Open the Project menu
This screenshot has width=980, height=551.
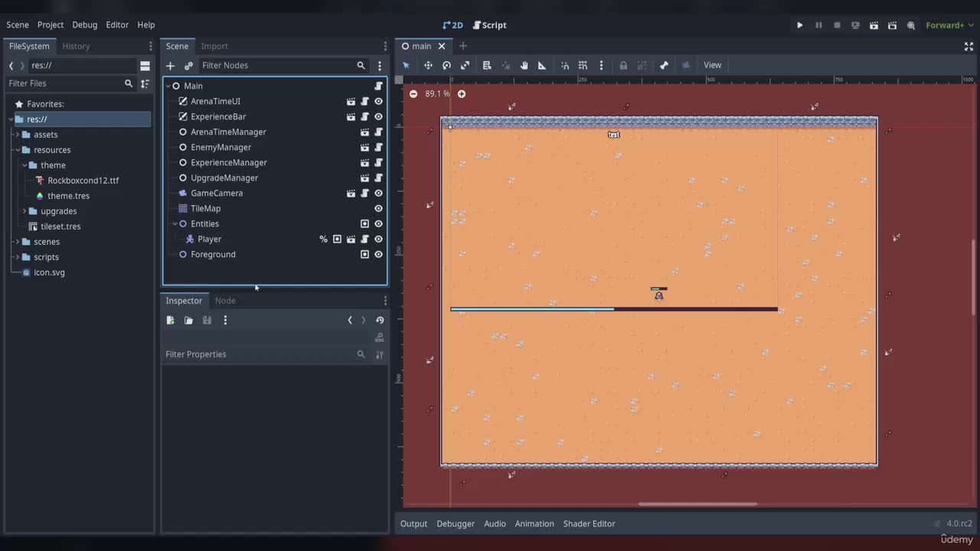[51, 24]
